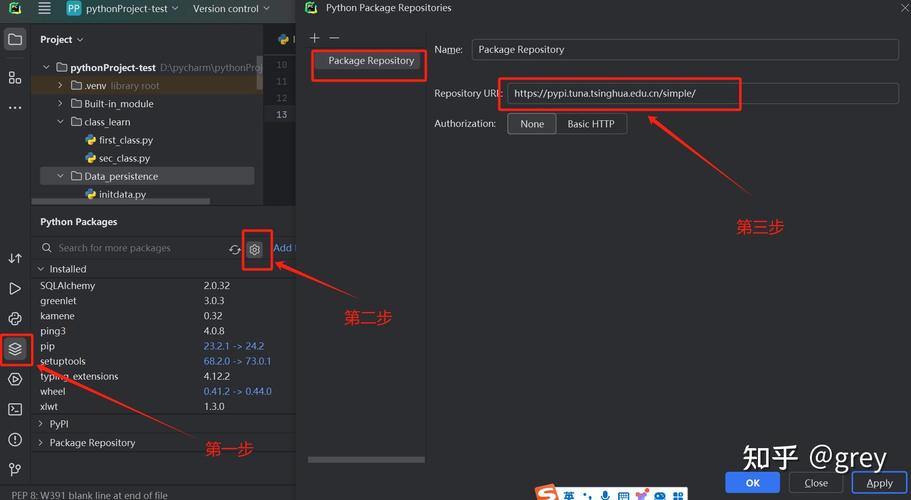Open initdata.py in project tree
Image resolution: width=911 pixels, height=500 pixels.
pyautogui.click(x=122, y=195)
